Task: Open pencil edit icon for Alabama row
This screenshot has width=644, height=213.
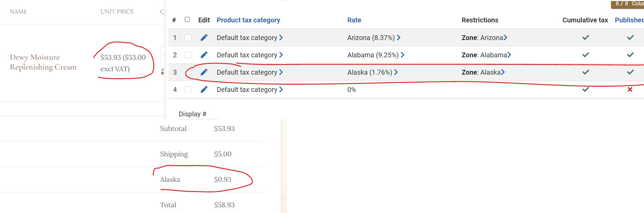Action: coord(204,55)
